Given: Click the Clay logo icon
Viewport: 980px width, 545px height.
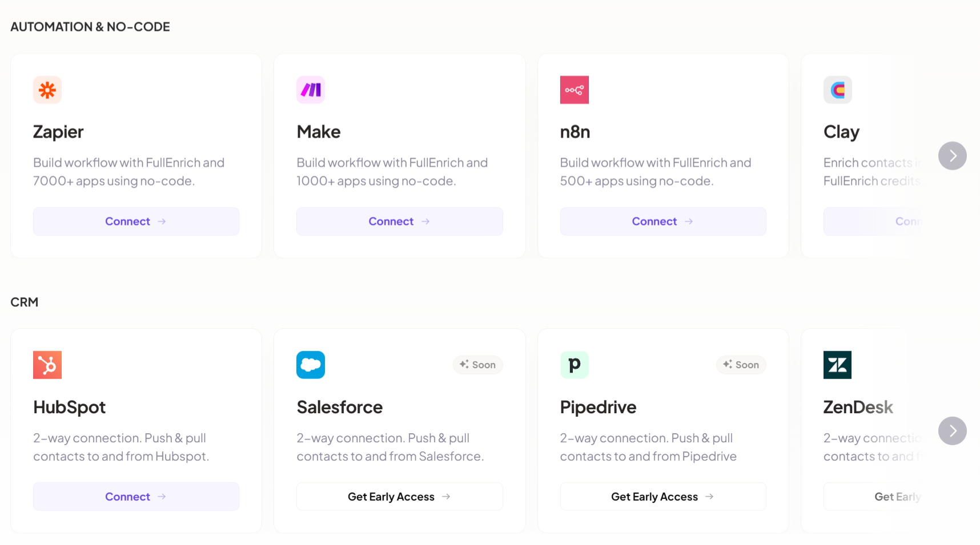Looking at the screenshot, I should (x=837, y=90).
